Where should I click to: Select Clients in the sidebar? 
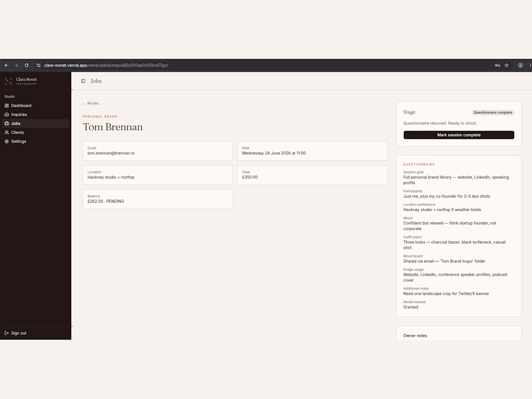tap(36, 133)
